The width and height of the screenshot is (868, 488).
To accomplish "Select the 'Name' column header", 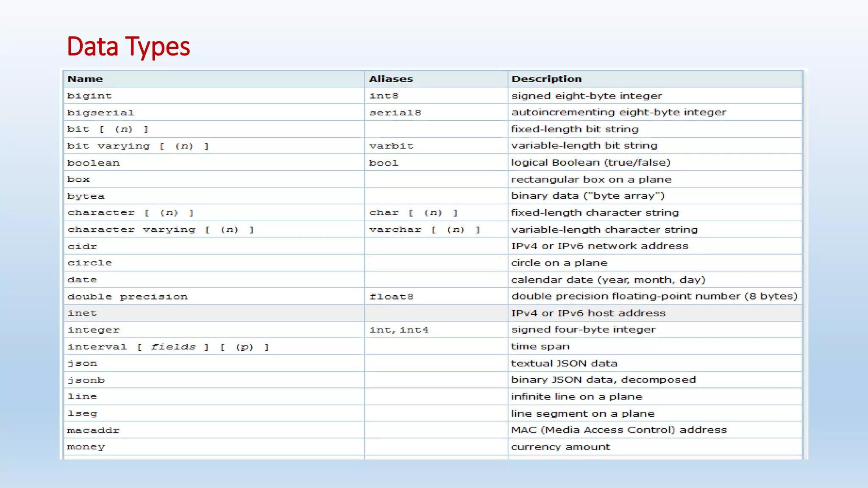I will (214, 79).
